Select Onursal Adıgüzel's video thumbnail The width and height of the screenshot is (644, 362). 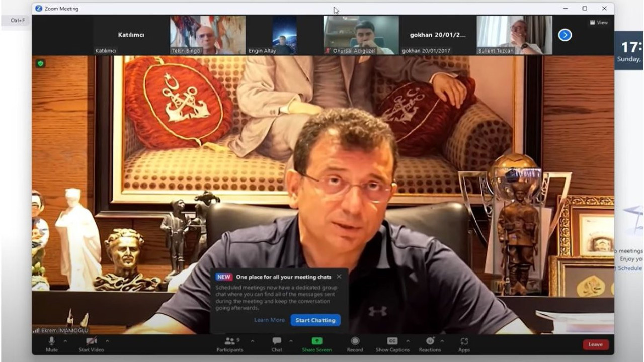tap(361, 34)
